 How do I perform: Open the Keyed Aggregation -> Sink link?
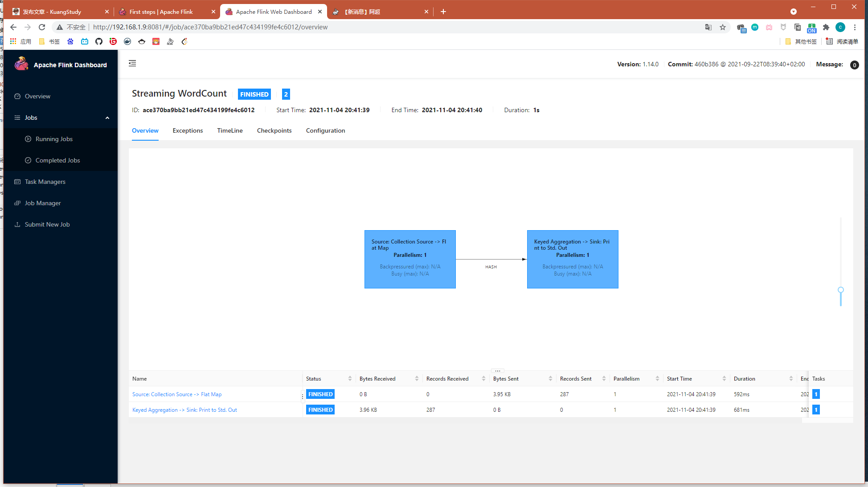click(x=184, y=410)
